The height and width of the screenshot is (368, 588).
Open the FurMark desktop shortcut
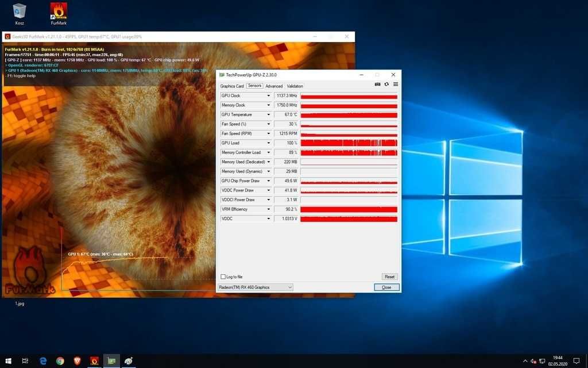coord(59,14)
